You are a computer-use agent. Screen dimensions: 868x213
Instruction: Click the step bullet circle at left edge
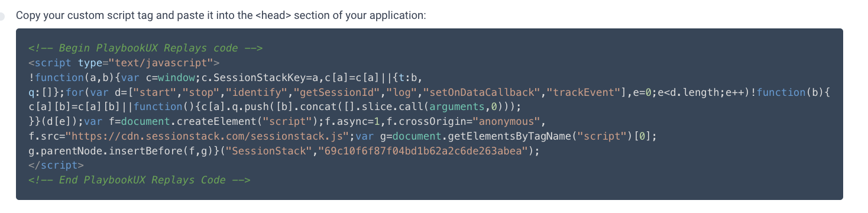2,15
